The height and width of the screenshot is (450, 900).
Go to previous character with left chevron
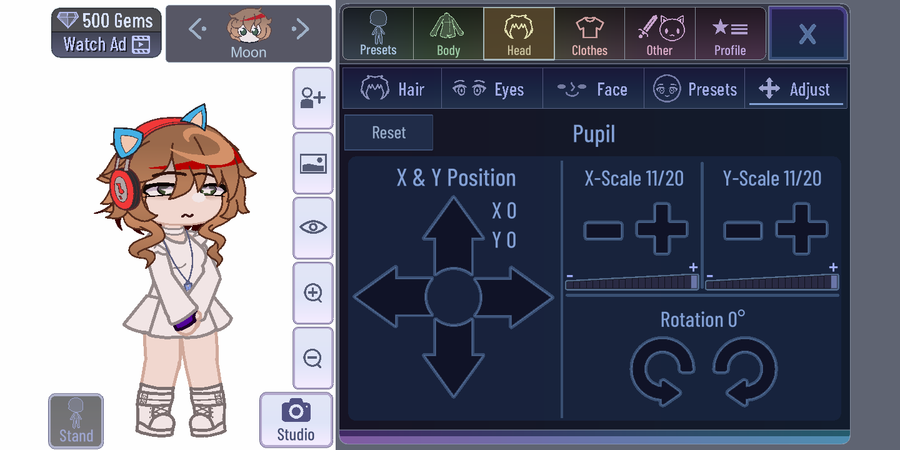pyautogui.click(x=197, y=29)
